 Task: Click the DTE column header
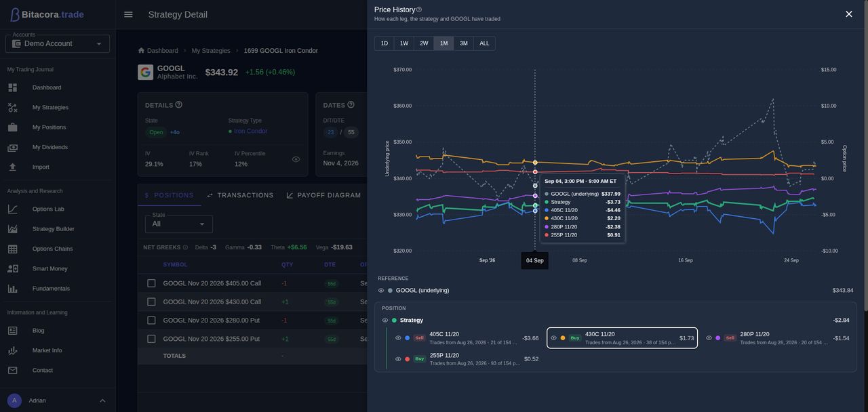(x=330, y=265)
